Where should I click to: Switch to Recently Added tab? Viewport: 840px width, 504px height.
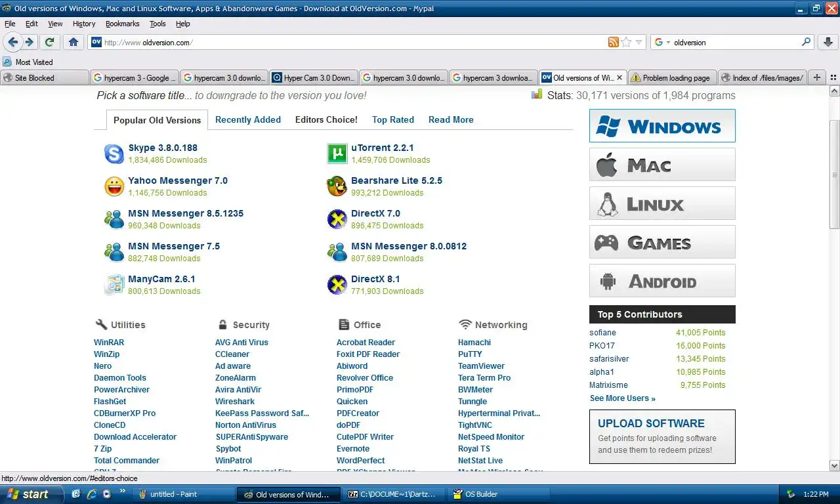[x=248, y=120]
